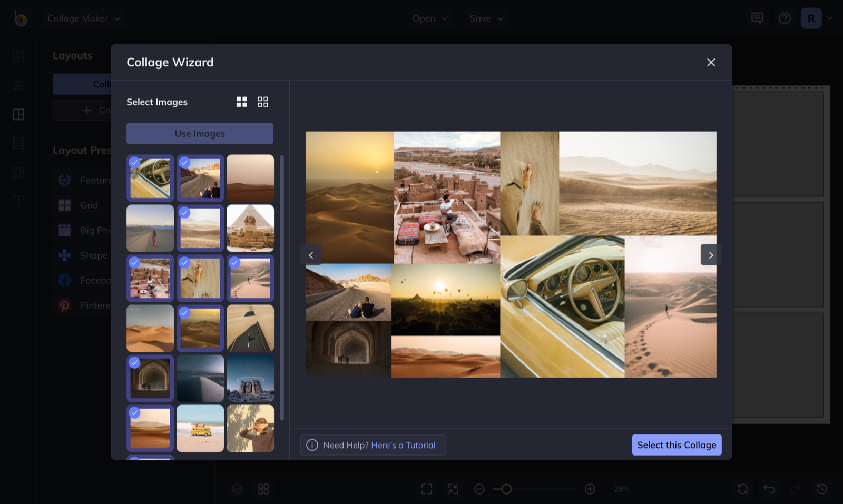Select the Photos panel icon in sidebar
Image resolution: width=843 pixels, height=504 pixels.
(x=18, y=56)
